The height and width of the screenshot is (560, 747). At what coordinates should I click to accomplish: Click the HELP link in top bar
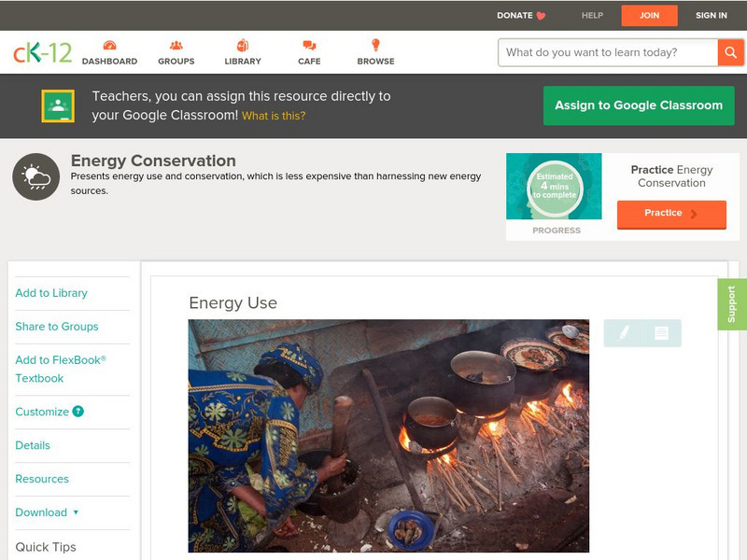592,16
